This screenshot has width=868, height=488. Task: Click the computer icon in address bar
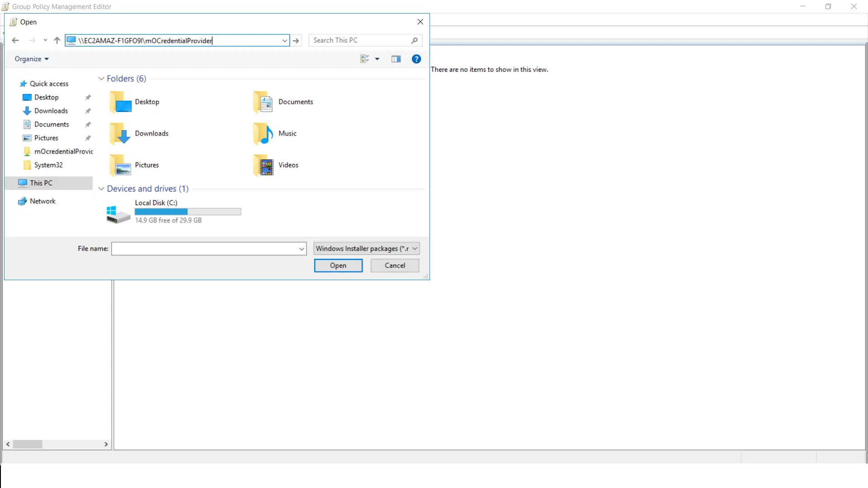pos(71,41)
